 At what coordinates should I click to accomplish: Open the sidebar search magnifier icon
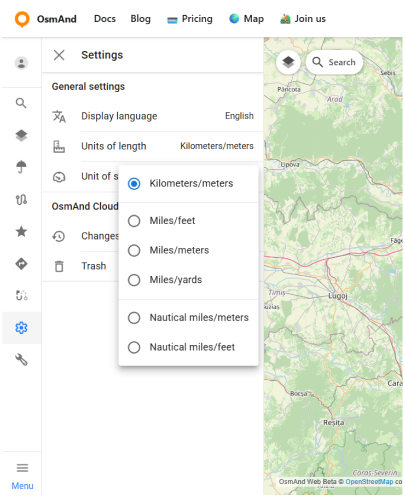click(x=21, y=103)
